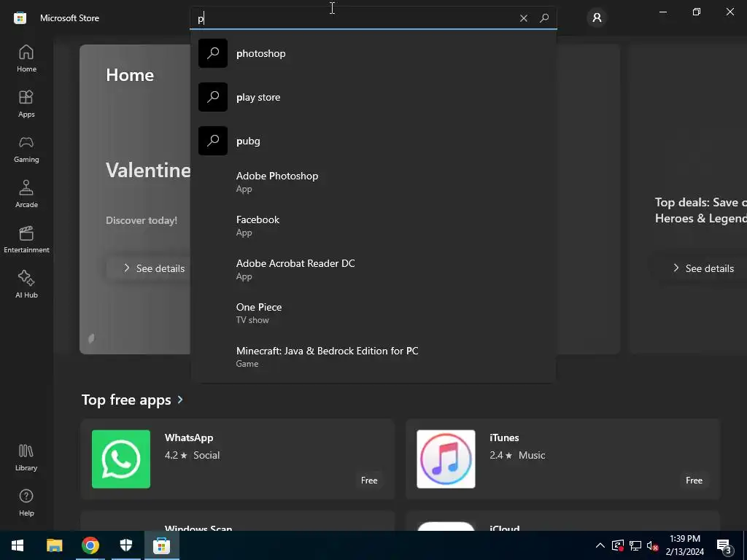Click Microsoft Store taskbar icon
This screenshot has height=560, width=747.
tap(161, 545)
